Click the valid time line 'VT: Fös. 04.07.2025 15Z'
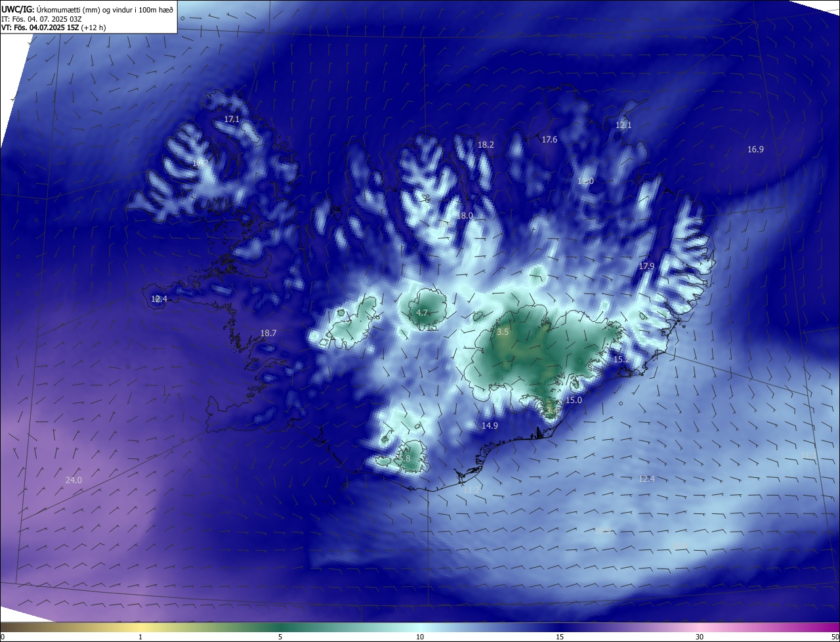Image resolution: width=840 pixels, height=642 pixels. [41, 28]
